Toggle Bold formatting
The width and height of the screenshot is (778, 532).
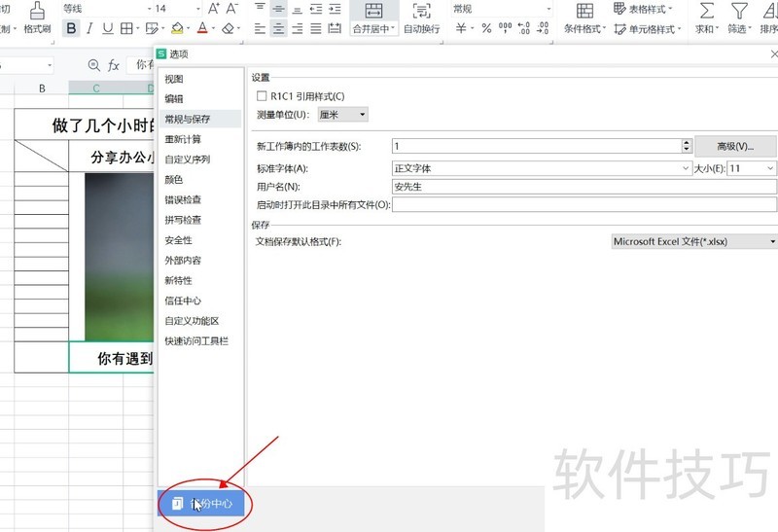pos(71,28)
